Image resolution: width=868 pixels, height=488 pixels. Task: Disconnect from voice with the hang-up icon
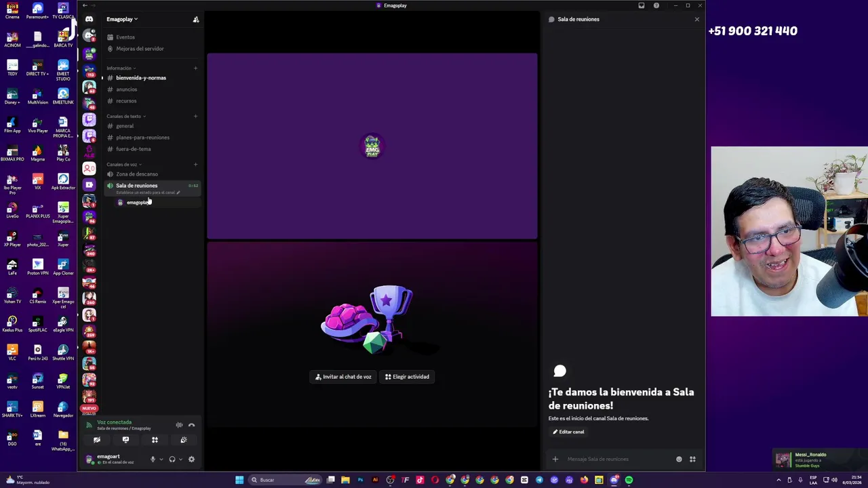tap(191, 425)
